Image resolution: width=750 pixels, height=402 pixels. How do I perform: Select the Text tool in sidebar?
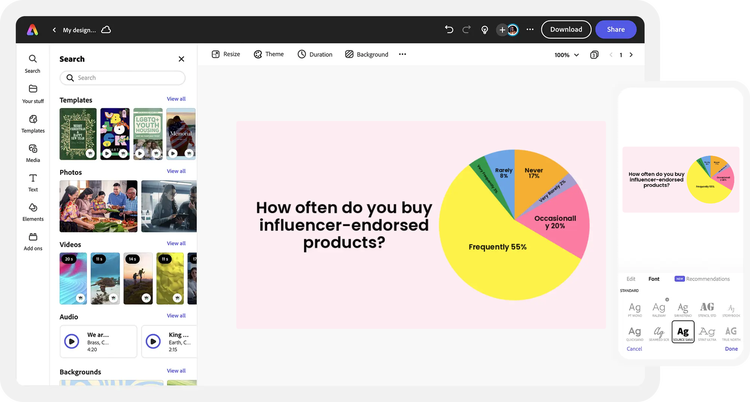[33, 181]
